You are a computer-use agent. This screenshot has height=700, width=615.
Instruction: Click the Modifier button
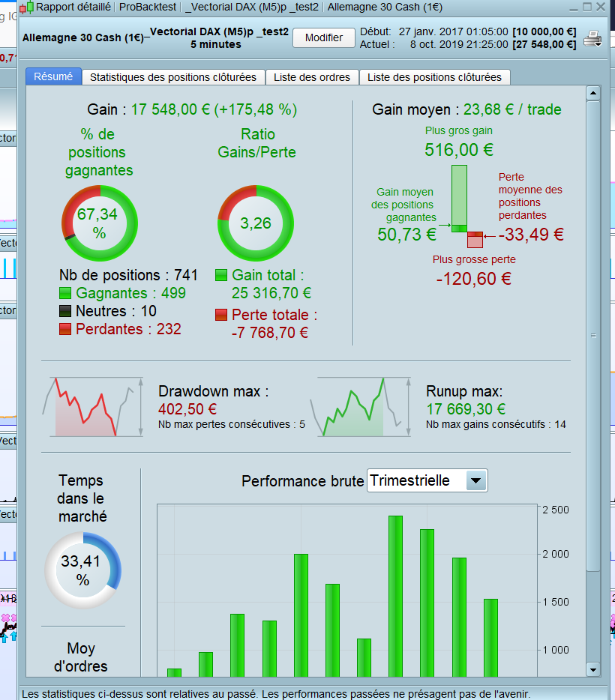[324, 37]
